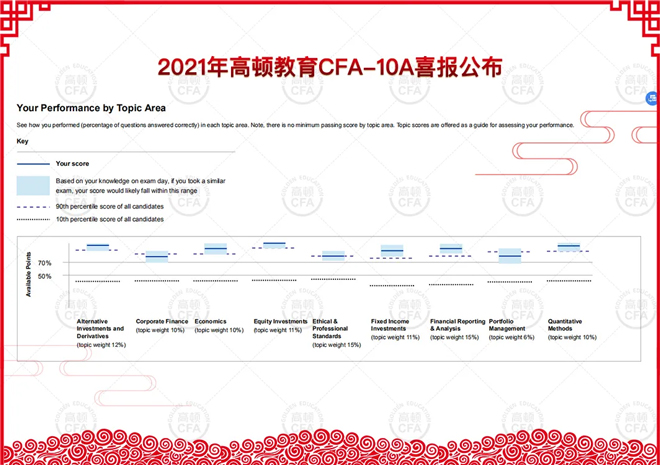
Task: Click the Economics score bar
Action: click(x=216, y=249)
